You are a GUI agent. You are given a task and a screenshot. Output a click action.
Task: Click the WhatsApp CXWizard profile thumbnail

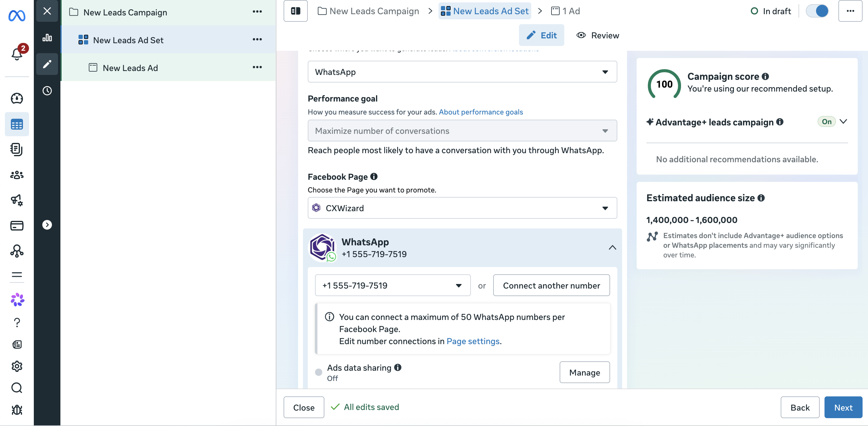pyautogui.click(x=323, y=248)
